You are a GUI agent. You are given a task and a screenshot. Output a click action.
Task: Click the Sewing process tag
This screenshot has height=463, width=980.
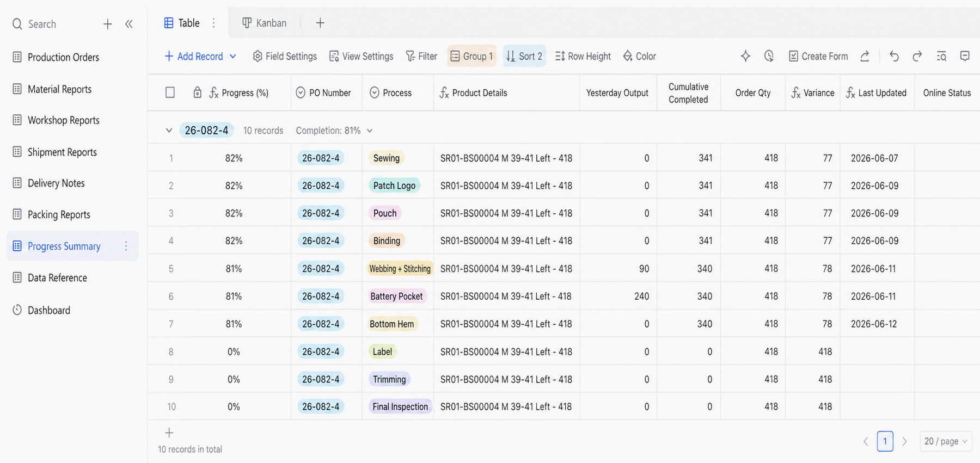point(387,158)
